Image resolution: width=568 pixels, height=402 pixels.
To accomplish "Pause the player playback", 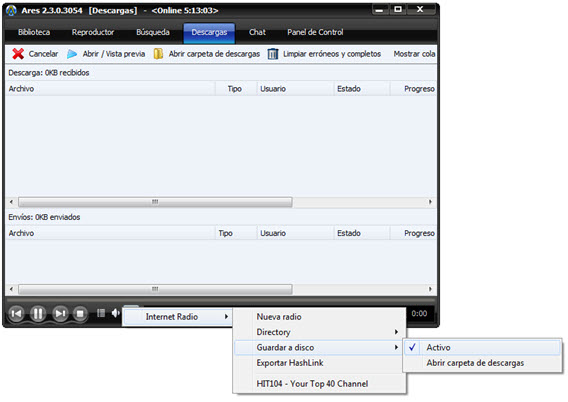I will pyautogui.click(x=38, y=313).
